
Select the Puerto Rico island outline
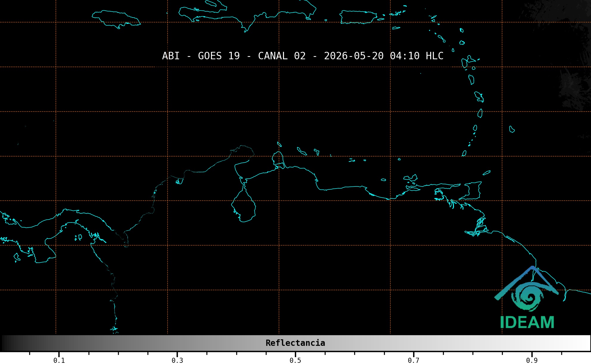(358, 17)
